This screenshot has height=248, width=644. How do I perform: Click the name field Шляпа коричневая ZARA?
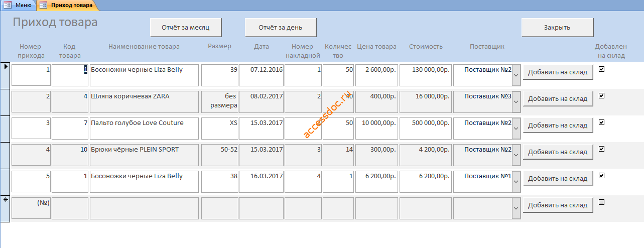[x=144, y=101]
